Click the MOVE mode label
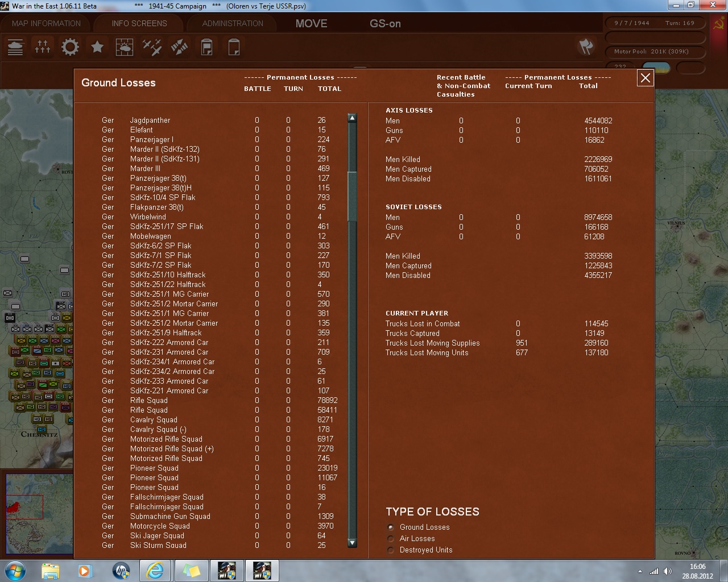Viewport: 728px width, 582px height. coord(311,23)
